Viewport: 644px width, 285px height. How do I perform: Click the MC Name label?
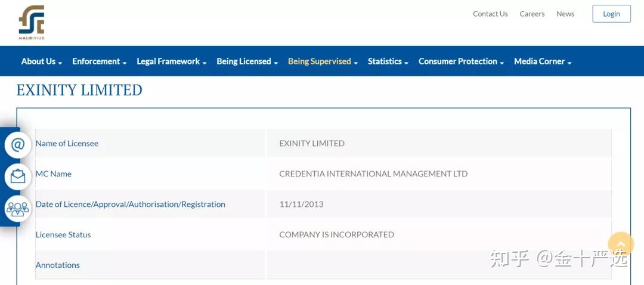pyautogui.click(x=54, y=174)
